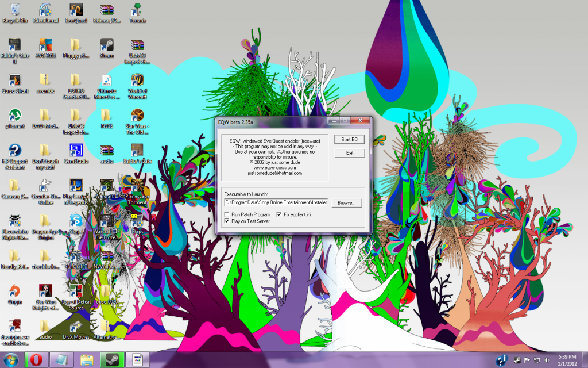
Task: Select the Steam desktop shortcut
Action: coord(107,49)
